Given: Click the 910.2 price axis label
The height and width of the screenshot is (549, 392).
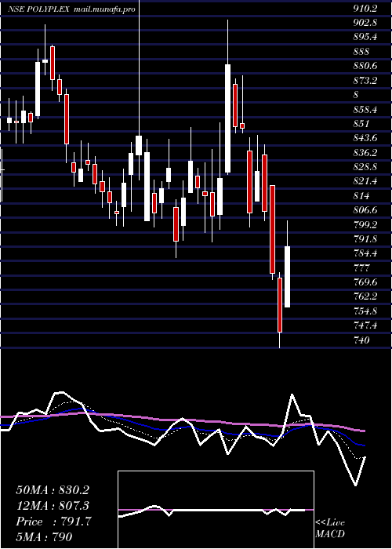Looking at the screenshot, I should [x=365, y=9].
